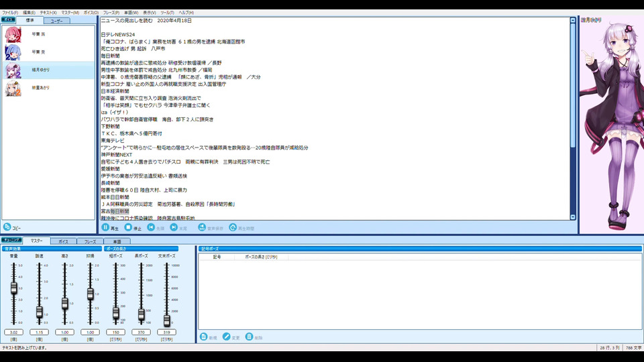Click the 高さ pitch value field
The height and width of the screenshot is (362, 644).
65,332
